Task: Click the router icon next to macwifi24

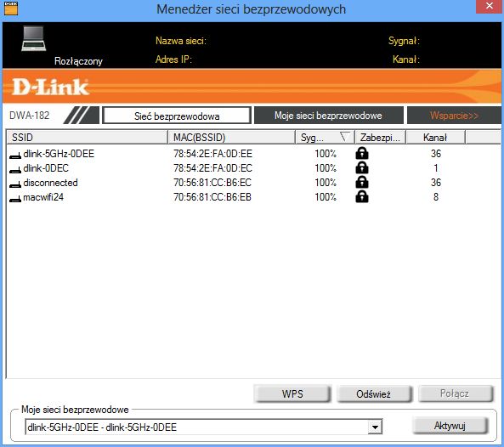Action: click(15, 199)
